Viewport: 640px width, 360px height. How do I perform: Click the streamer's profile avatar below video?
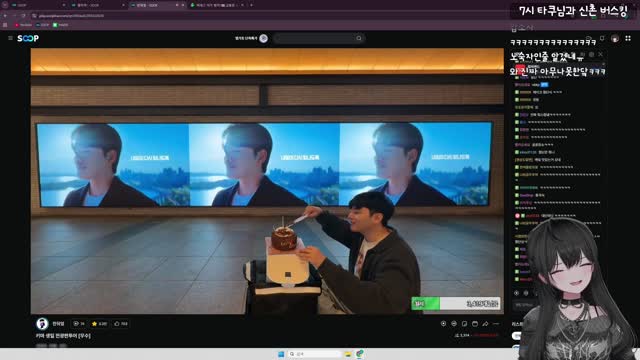[x=42, y=324]
